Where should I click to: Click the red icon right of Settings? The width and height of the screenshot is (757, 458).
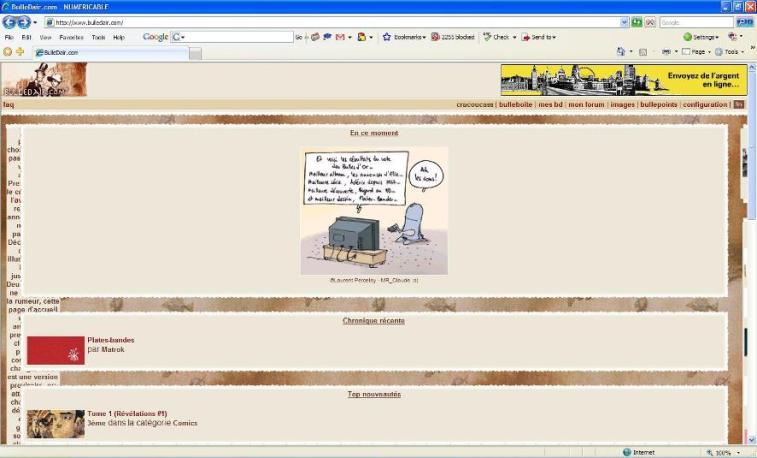coord(732,37)
